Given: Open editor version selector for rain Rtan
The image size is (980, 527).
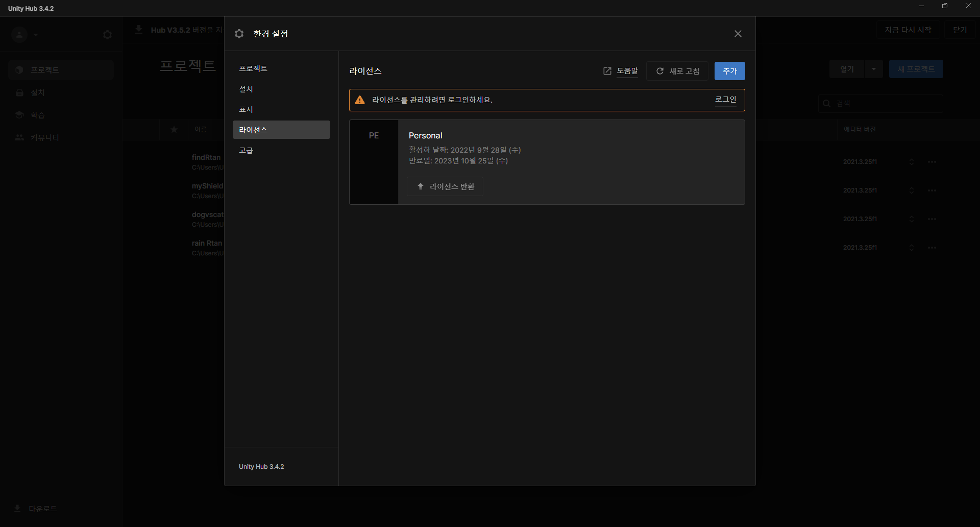Looking at the screenshot, I should click(x=912, y=248).
